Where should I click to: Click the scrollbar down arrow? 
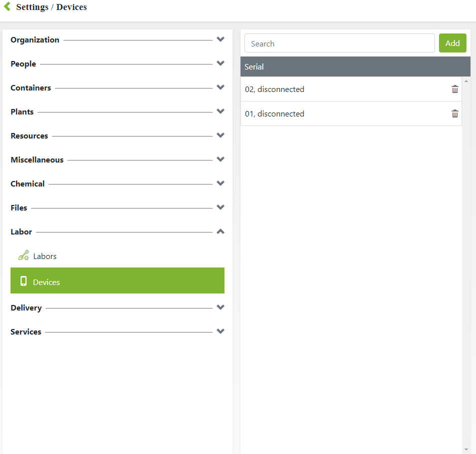coord(466,449)
